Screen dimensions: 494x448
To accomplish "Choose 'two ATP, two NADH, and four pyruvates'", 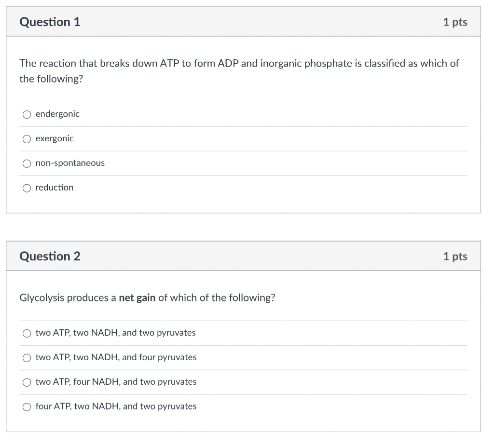I will point(27,358).
